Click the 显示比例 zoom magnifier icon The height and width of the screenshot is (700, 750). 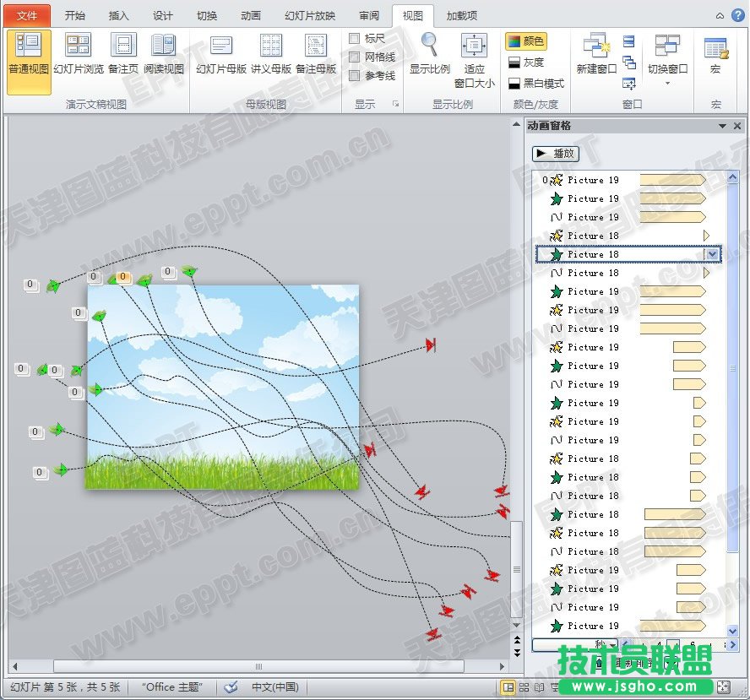tap(429, 44)
